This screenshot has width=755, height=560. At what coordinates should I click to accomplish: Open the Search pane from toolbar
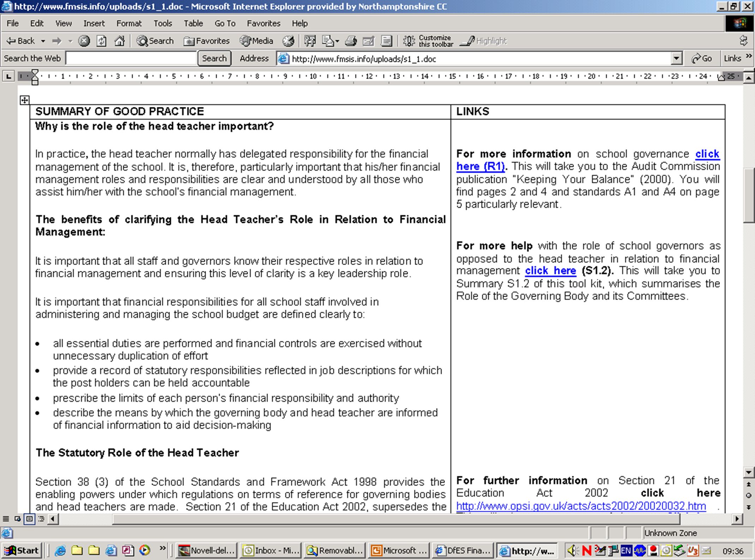click(155, 41)
